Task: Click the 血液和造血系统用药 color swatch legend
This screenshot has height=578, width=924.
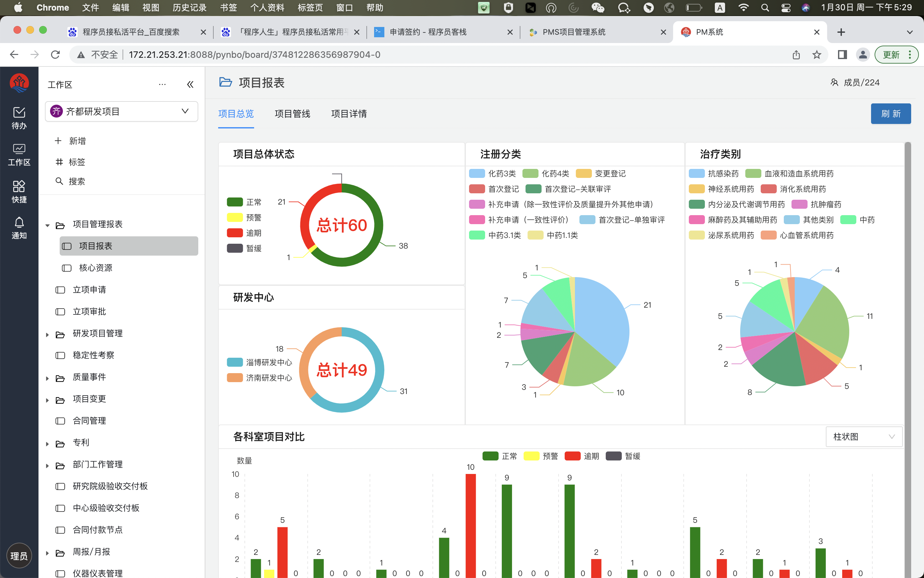Action: coord(753,173)
